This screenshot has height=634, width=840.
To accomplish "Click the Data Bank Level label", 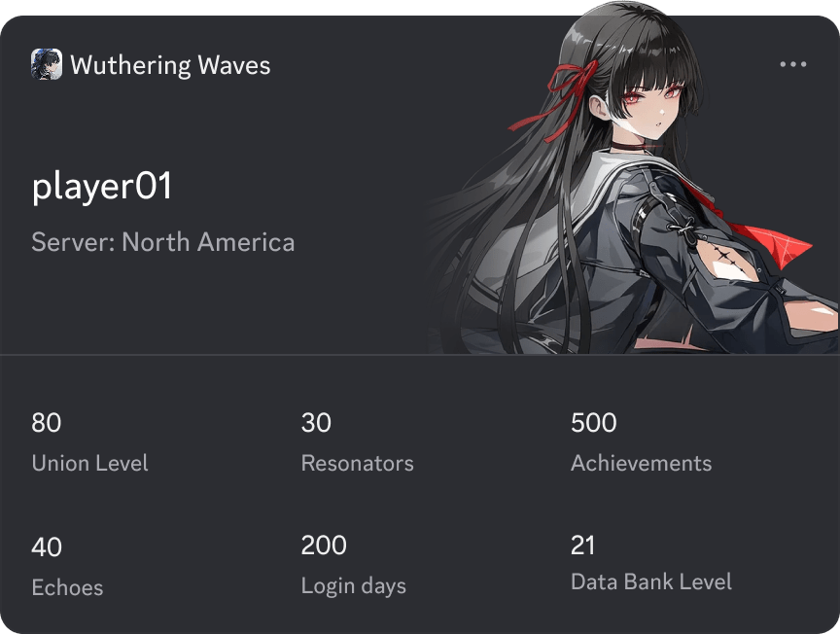I will tap(650, 581).
